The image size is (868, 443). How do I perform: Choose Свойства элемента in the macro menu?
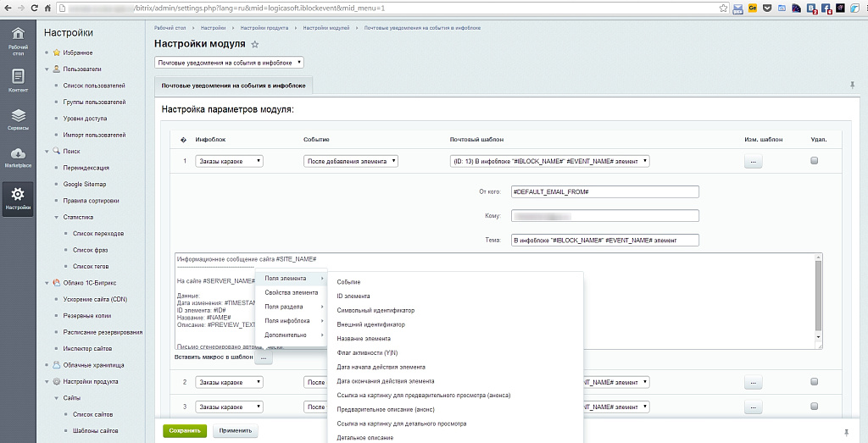tap(292, 292)
